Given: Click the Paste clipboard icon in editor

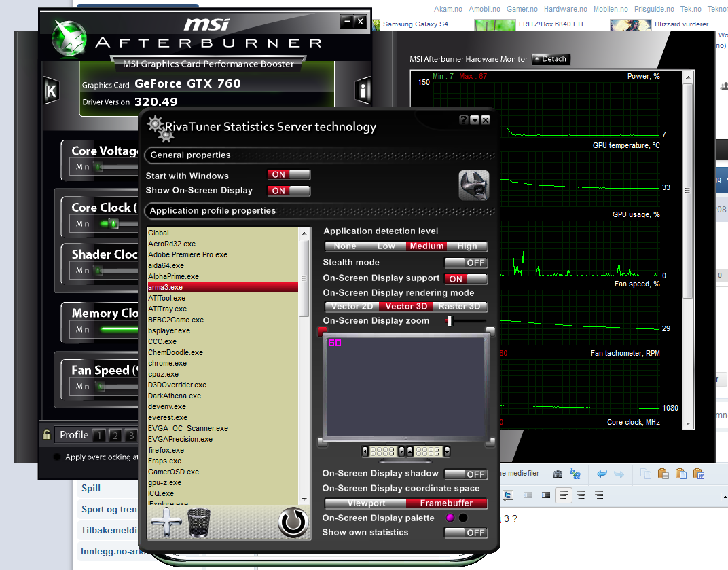Looking at the screenshot, I should (x=663, y=474).
